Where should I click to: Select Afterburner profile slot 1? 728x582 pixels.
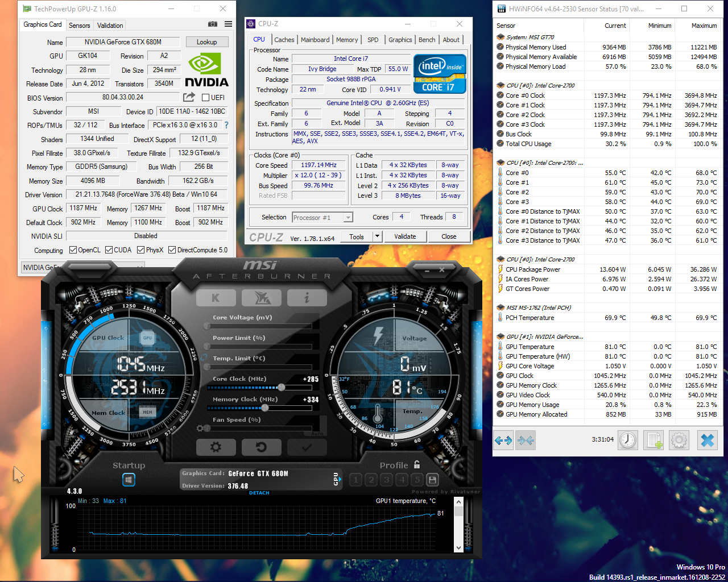click(x=356, y=480)
